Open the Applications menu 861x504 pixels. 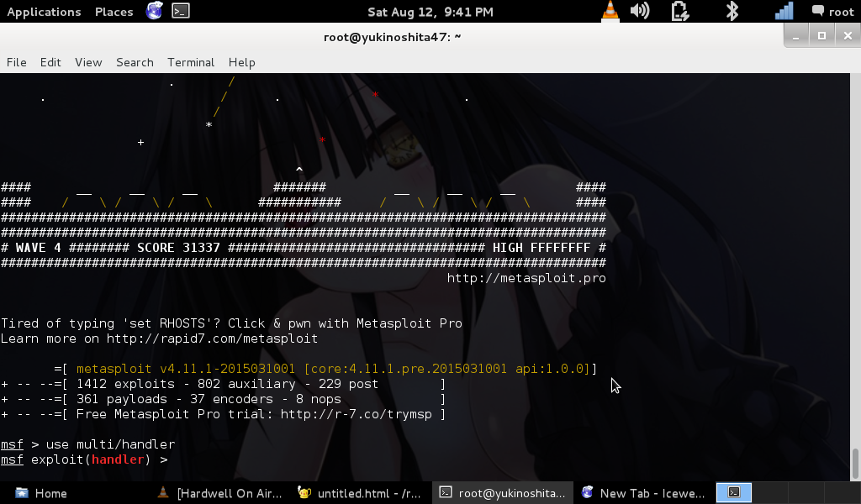[44, 12]
